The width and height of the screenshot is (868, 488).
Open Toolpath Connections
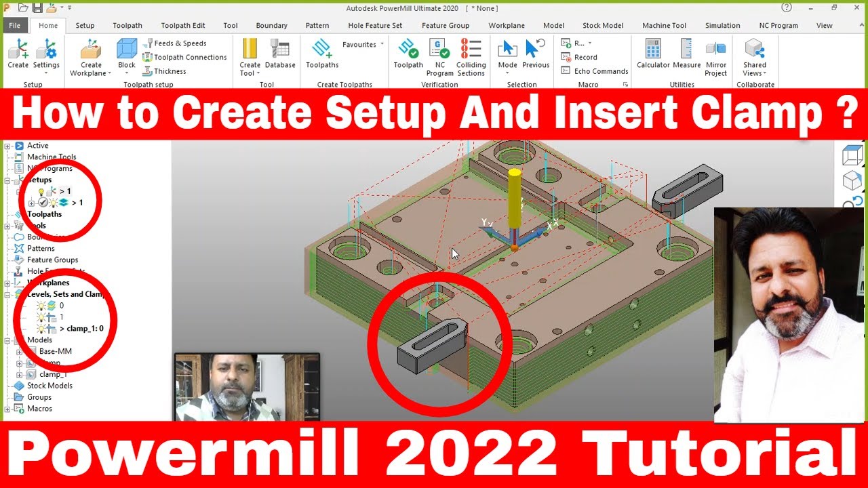[184, 57]
